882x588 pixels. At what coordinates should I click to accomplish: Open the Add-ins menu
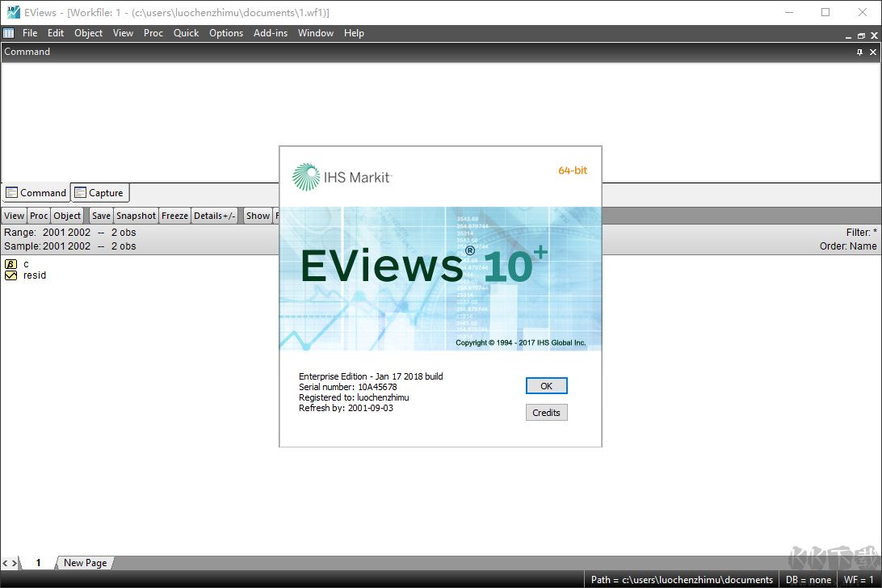point(271,33)
